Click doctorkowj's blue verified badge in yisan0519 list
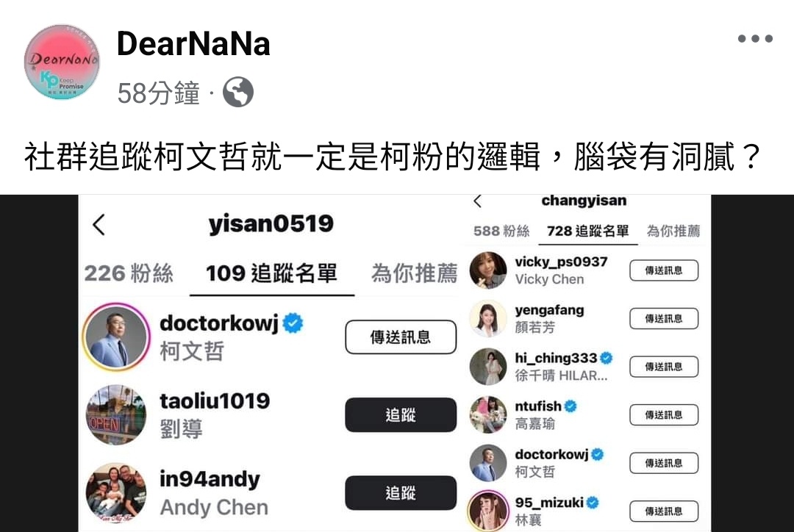Screen dimensions: 794x532 coord(293,323)
